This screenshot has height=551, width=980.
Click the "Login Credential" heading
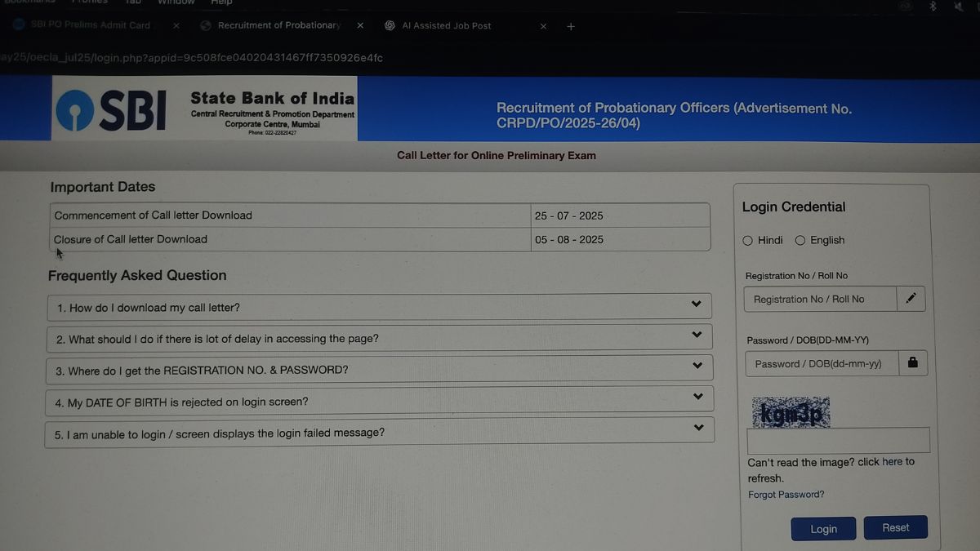click(x=794, y=207)
